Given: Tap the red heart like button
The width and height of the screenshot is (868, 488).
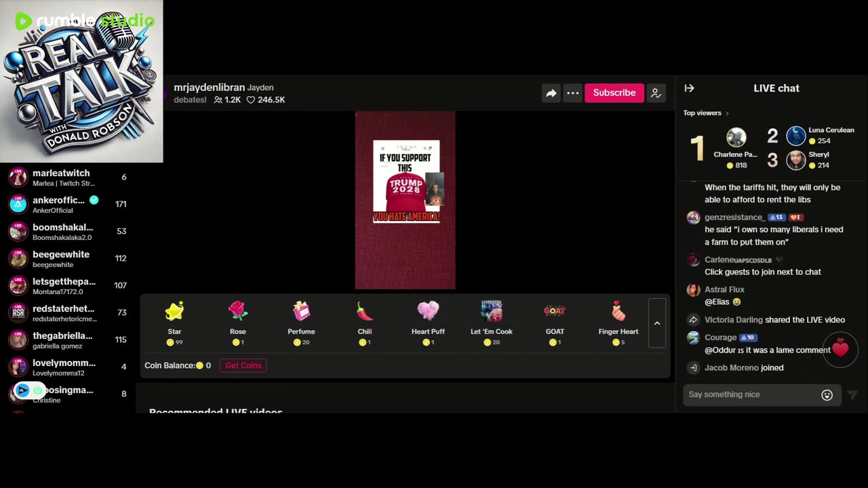Looking at the screenshot, I should pos(841,350).
